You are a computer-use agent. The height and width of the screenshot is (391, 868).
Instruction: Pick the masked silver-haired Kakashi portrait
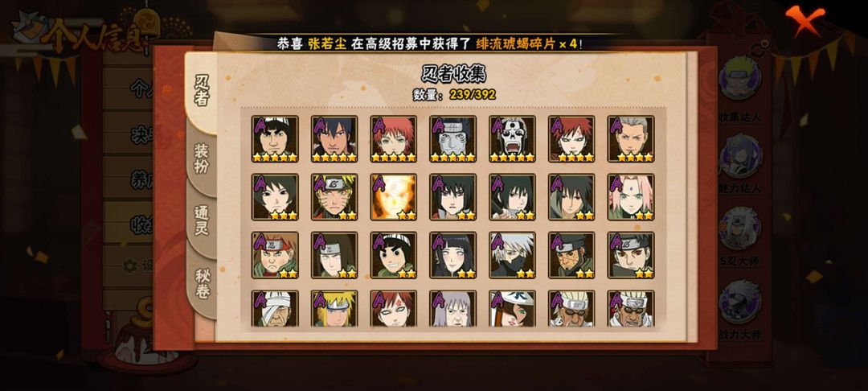point(512,255)
